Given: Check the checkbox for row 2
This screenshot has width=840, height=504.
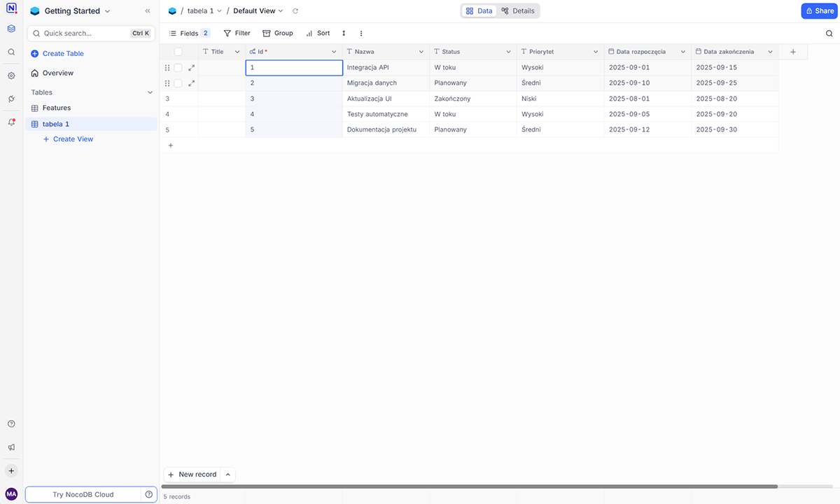Looking at the screenshot, I should (178, 83).
